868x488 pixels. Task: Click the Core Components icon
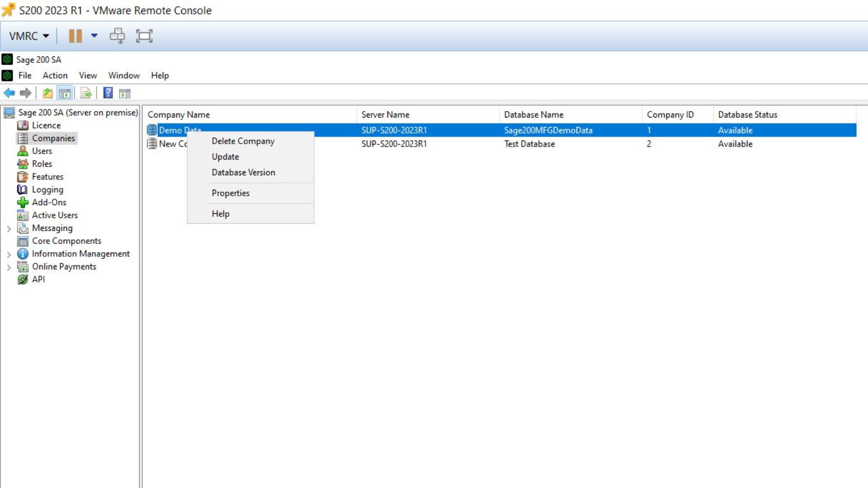point(23,241)
